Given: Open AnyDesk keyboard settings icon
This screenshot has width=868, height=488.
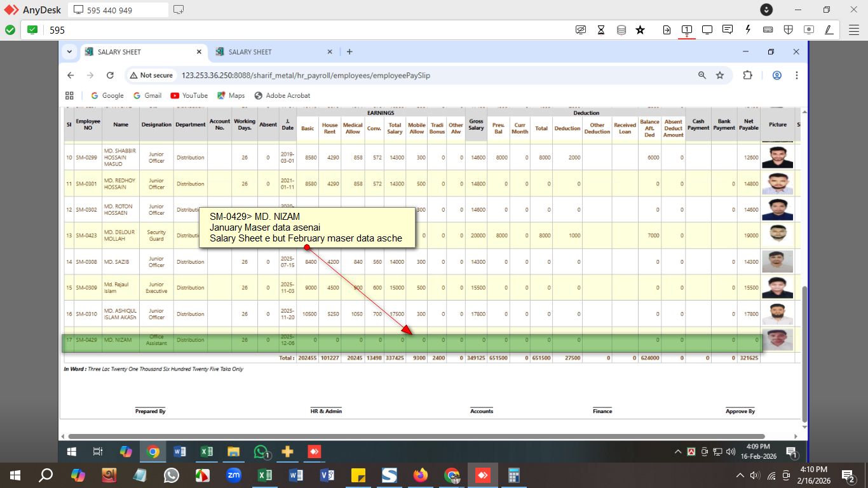Looking at the screenshot, I should tap(768, 30).
